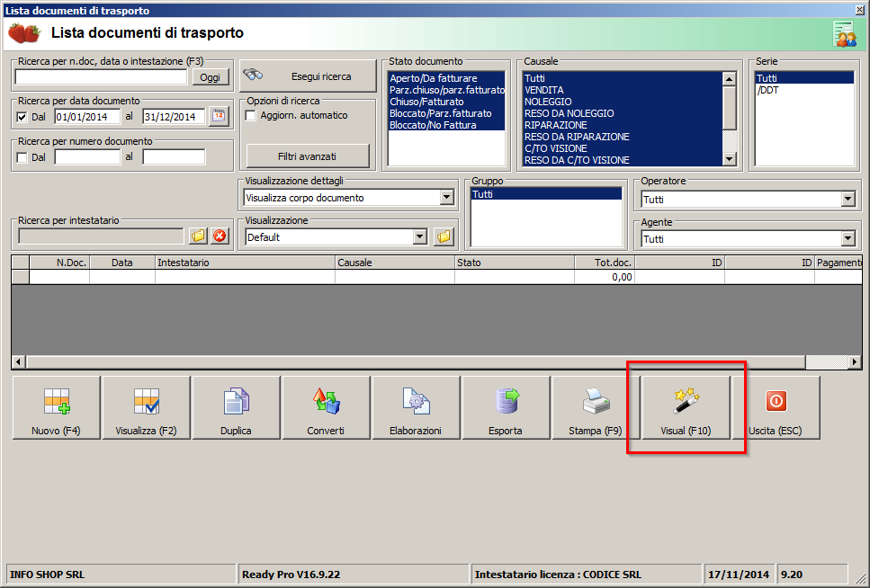
Task: Select RESO DA NOLEGGIO causale
Action: point(623,113)
